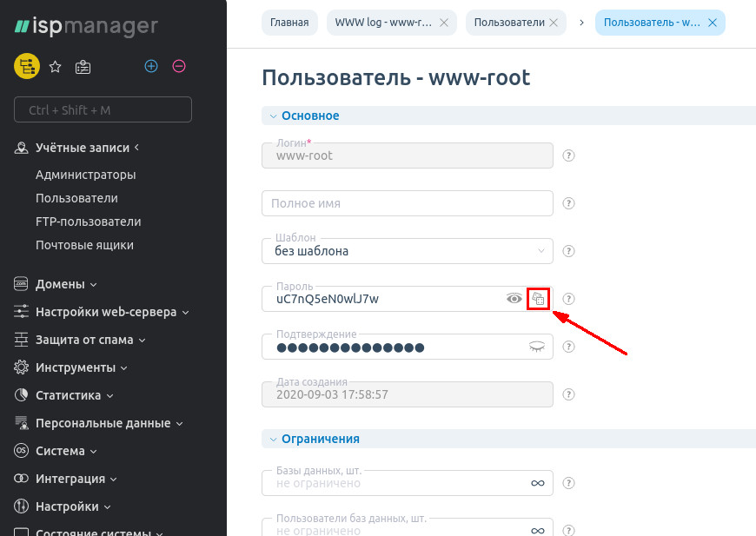
Task: Switch to the Пользователи tab
Action: tap(511, 23)
